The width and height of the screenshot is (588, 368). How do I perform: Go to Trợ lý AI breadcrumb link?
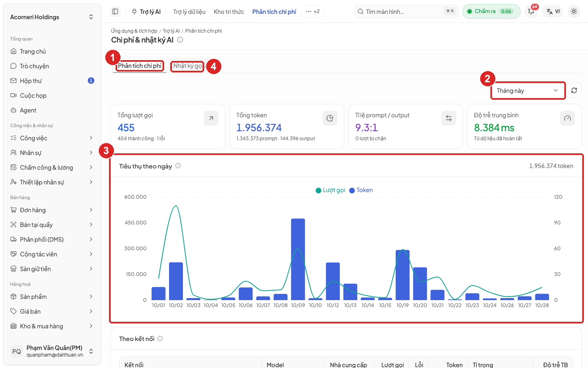pyautogui.click(x=171, y=31)
